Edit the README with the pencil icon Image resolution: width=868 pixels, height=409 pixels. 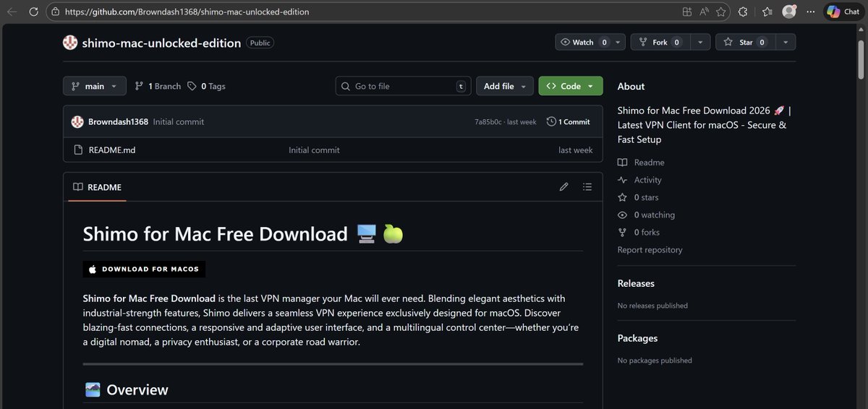click(x=564, y=187)
